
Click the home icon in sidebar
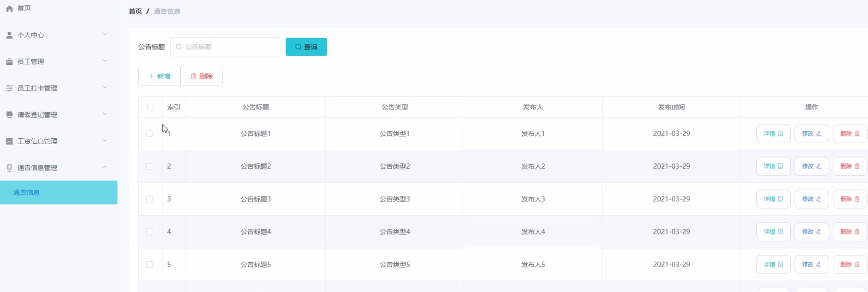pyautogui.click(x=9, y=9)
